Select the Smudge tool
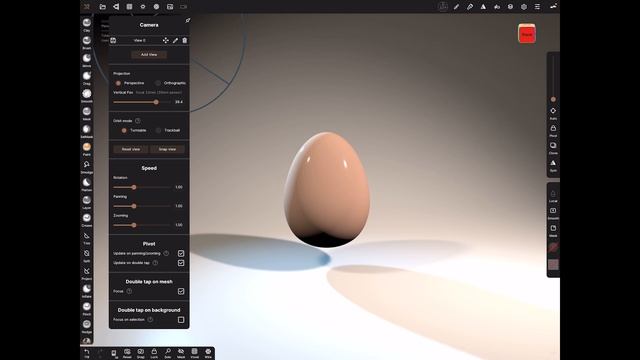This screenshot has height=360, width=640. [x=87, y=167]
